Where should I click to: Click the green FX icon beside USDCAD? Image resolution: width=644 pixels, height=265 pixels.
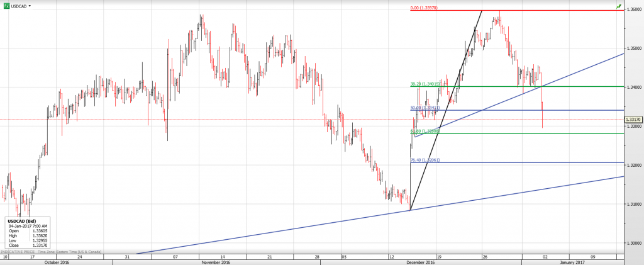[6, 6]
